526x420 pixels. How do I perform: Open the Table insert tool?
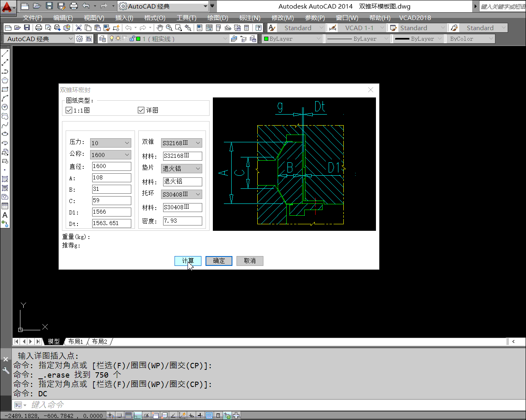click(x=5, y=206)
